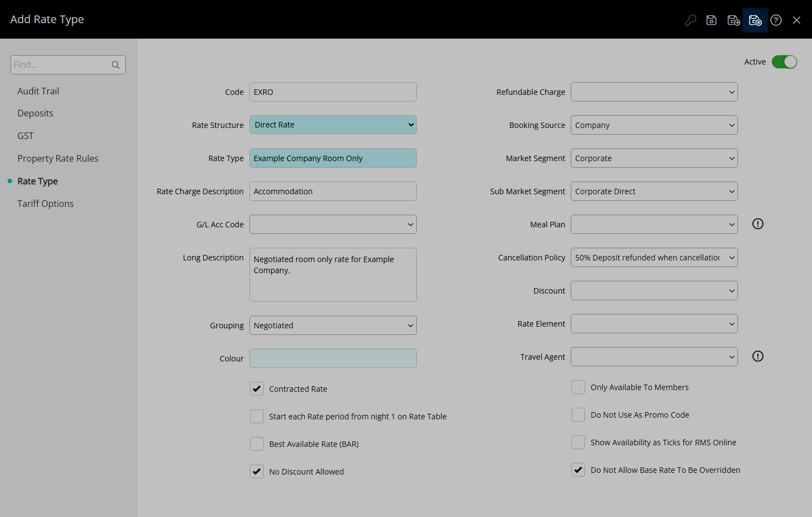
Task: Uncheck No Discount Allowed checkbox
Action: [x=257, y=472]
